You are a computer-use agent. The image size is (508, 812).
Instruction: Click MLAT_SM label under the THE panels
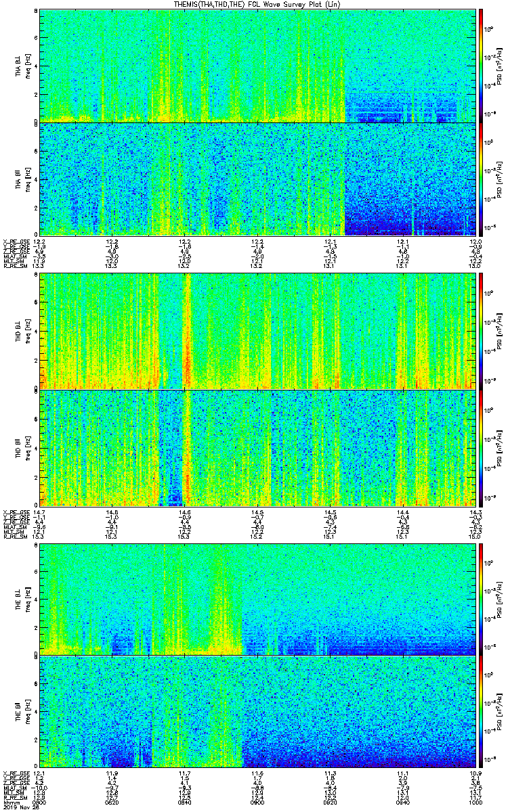(x=14, y=788)
